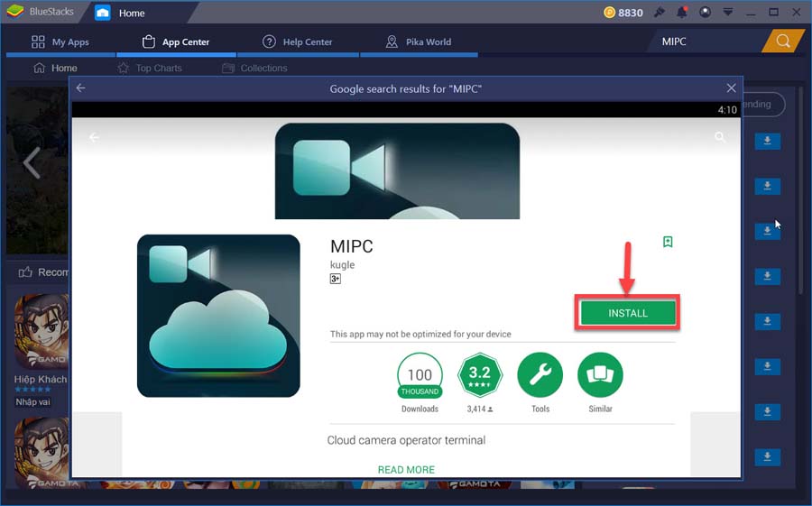Open the Tools category icon
The height and width of the screenshot is (506, 812).
coord(540,375)
